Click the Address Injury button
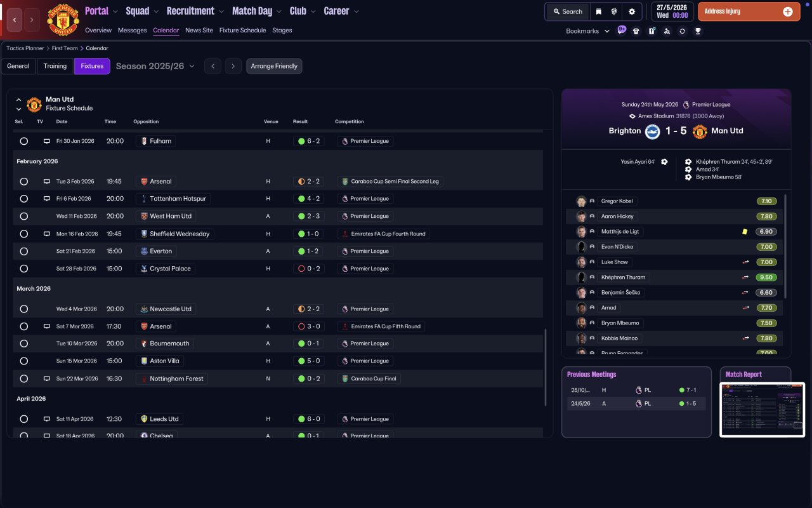Viewport: 812px width, 508px height. pyautogui.click(x=749, y=11)
